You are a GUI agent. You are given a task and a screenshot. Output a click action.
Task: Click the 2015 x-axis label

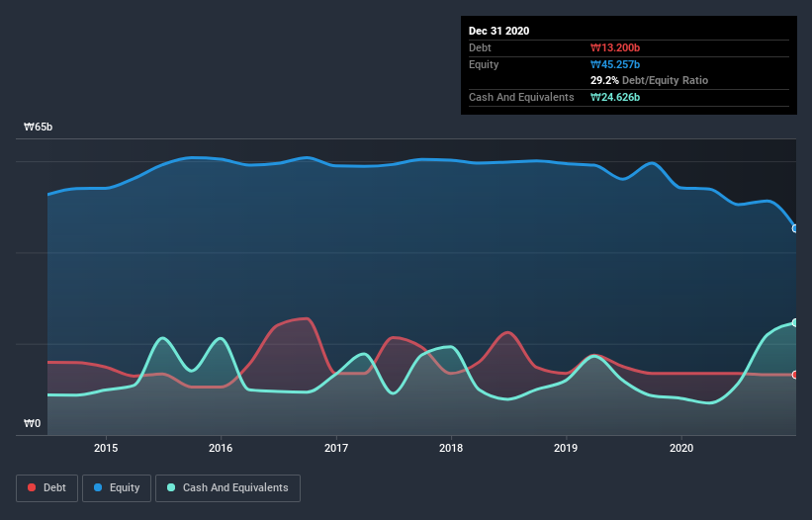click(x=106, y=448)
